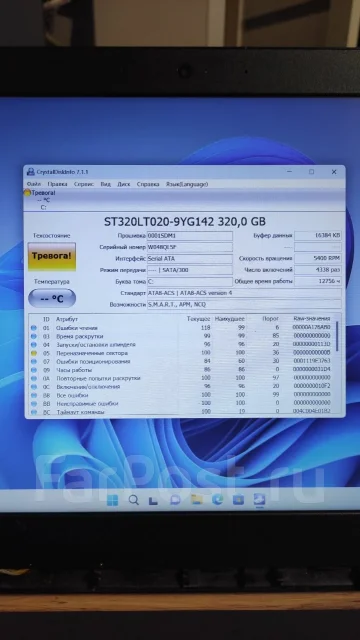Launch Microsoft Edge from taskbar
This screenshot has width=360, height=640.
click(x=217, y=500)
